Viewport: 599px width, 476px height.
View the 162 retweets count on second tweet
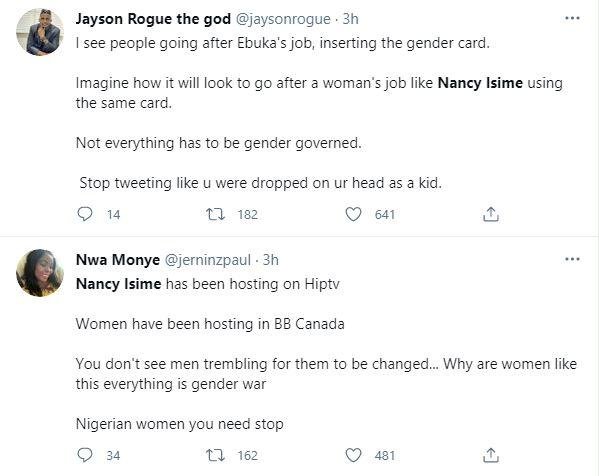(248, 455)
